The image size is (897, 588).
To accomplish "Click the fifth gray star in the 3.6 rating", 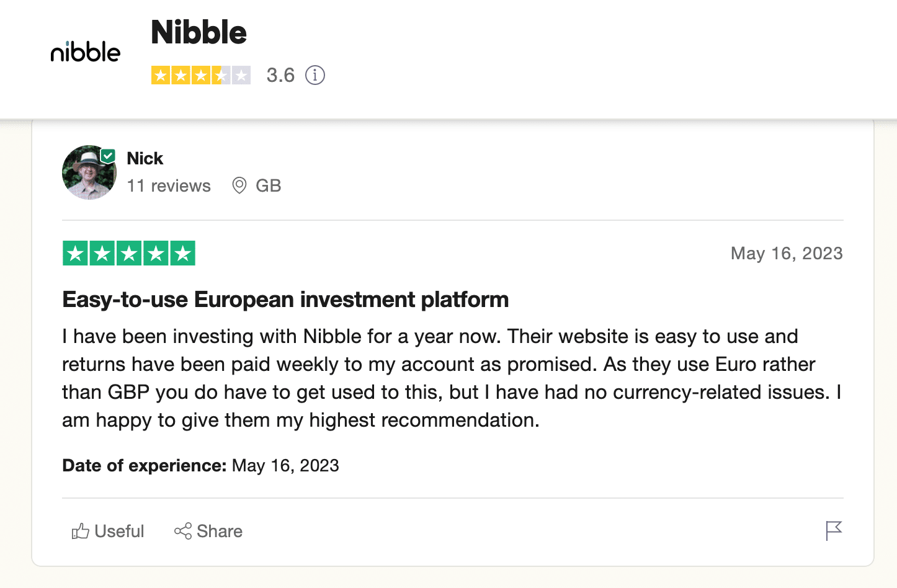I will (x=241, y=75).
